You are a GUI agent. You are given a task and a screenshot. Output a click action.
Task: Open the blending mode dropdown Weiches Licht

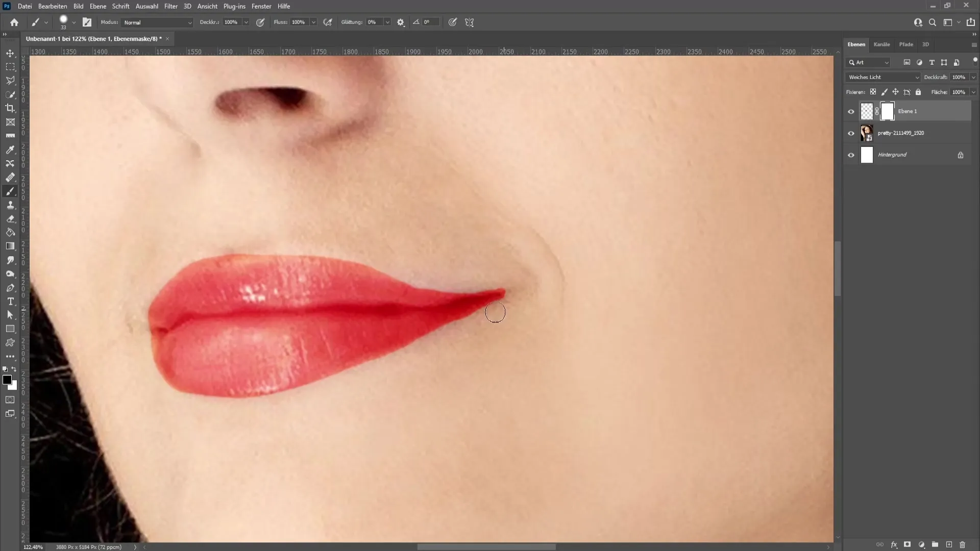point(884,76)
